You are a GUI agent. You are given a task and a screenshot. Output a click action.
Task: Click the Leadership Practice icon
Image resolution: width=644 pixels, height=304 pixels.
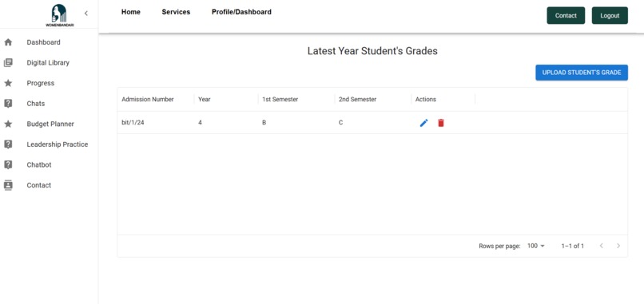tap(8, 144)
